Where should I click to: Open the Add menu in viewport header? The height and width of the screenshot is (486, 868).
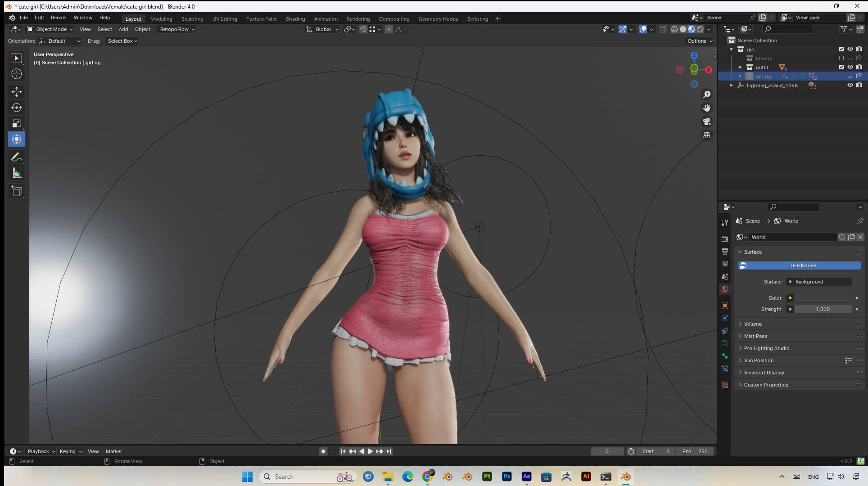click(123, 29)
